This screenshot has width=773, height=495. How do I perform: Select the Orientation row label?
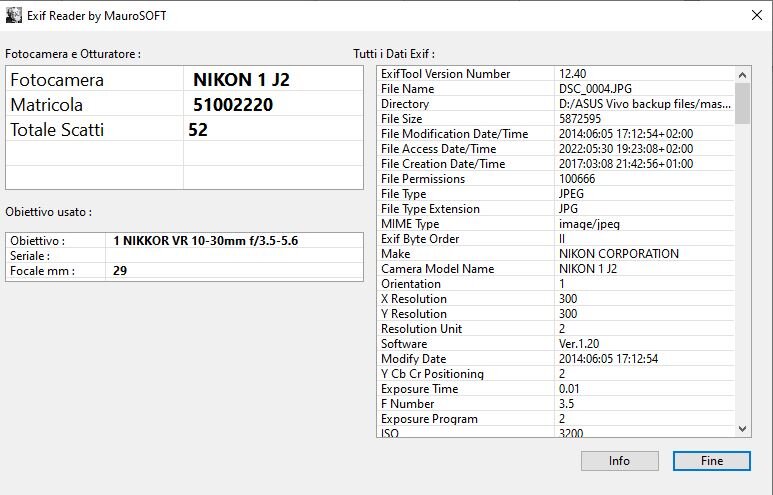(411, 284)
